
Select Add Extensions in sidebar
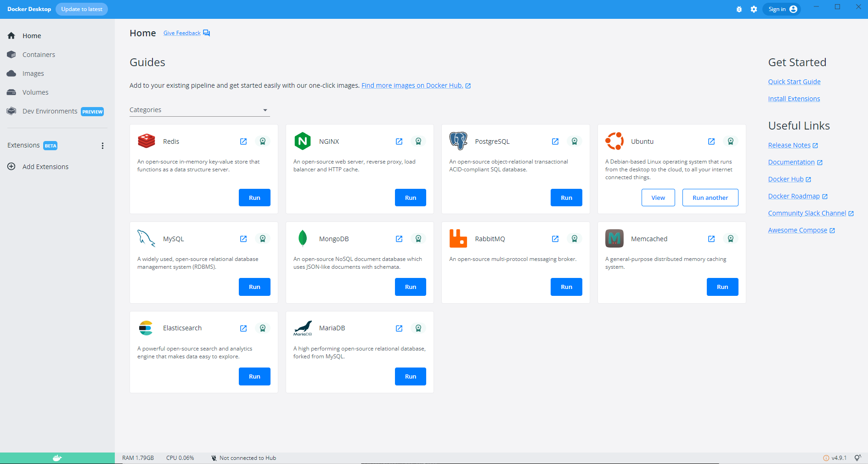click(57, 167)
